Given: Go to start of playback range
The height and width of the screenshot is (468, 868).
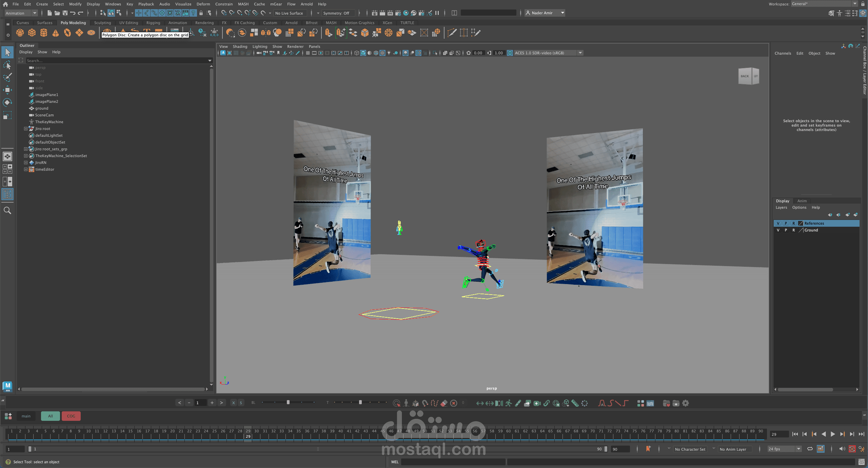Looking at the screenshot, I should click(795, 434).
